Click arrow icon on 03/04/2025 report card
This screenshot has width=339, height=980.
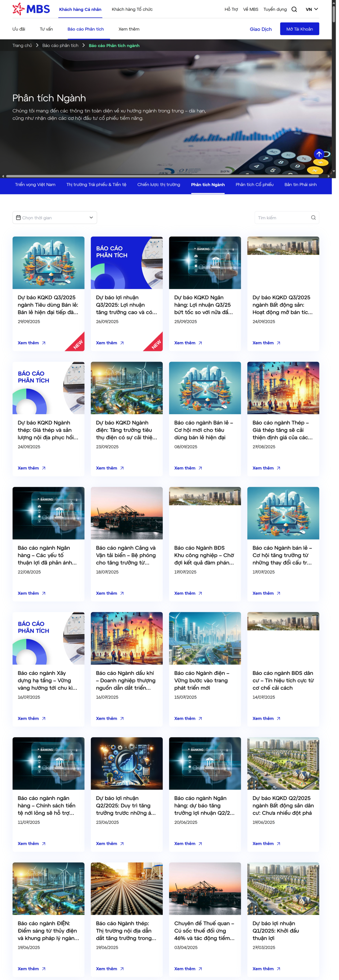coord(200,969)
